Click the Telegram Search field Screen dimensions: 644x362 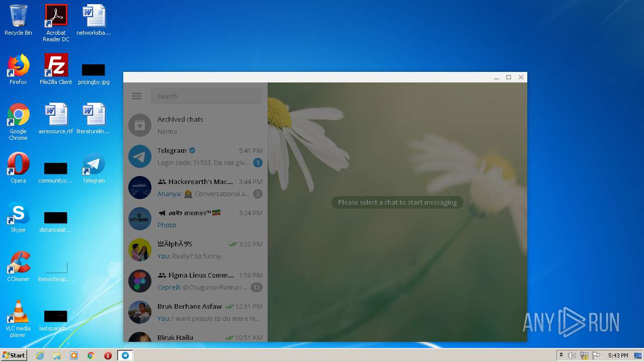pyautogui.click(x=206, y=96)
